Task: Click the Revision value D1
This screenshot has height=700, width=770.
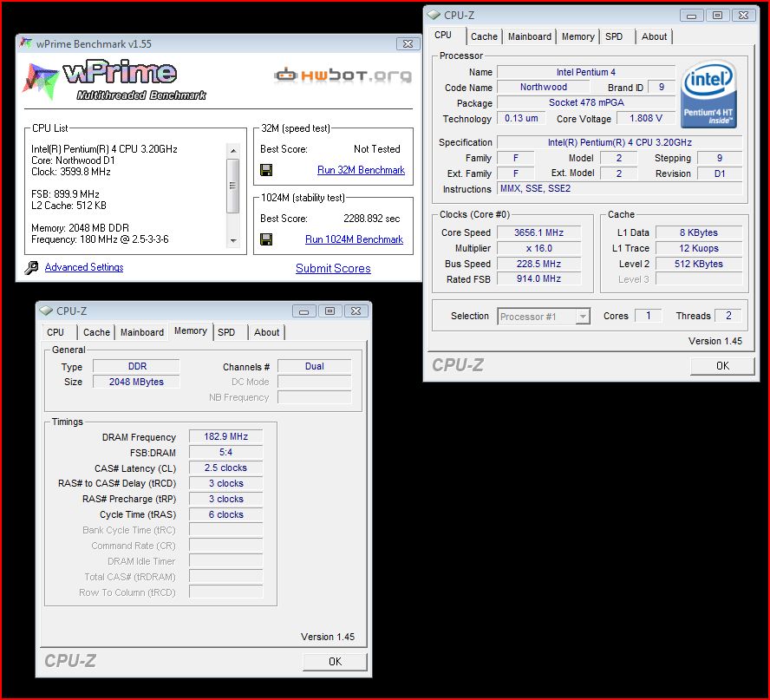Action: tap(720, 173)
